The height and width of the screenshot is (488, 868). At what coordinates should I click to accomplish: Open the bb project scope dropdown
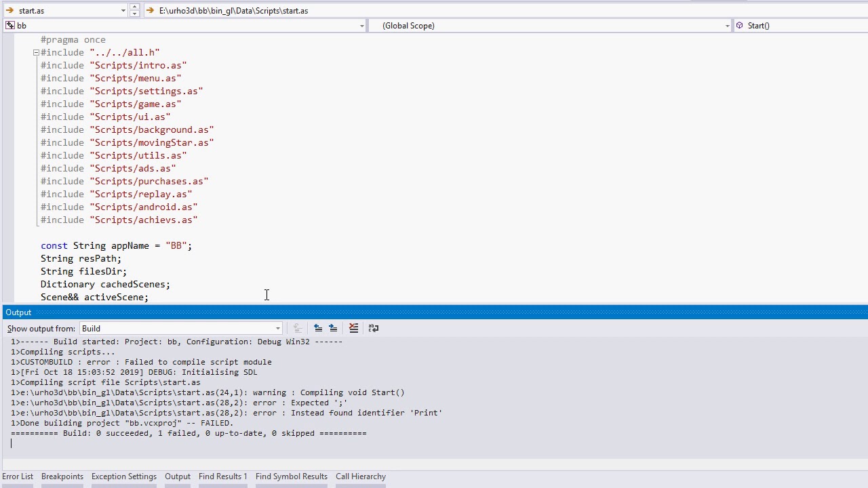coord(361,26)
